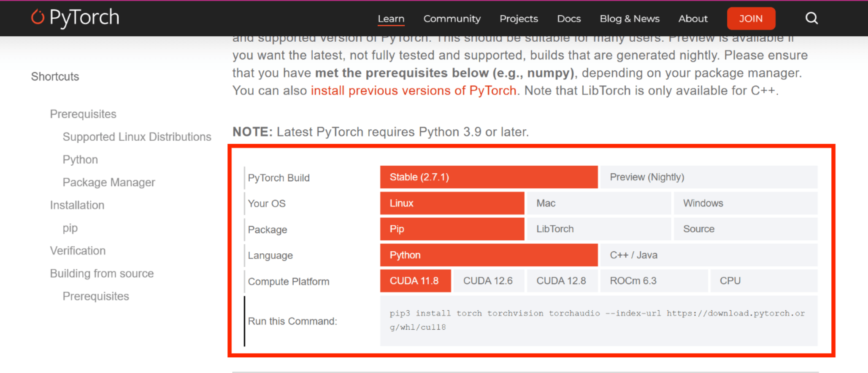
Task: Pick CUDA 12.8 compute platform
Action: (x=562, y=281)
